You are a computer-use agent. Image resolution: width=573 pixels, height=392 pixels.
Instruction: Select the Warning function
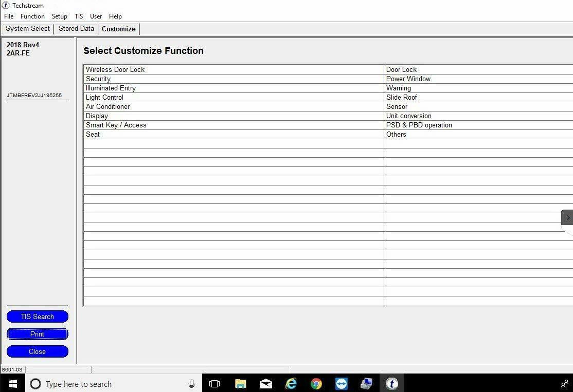(478, 88)
